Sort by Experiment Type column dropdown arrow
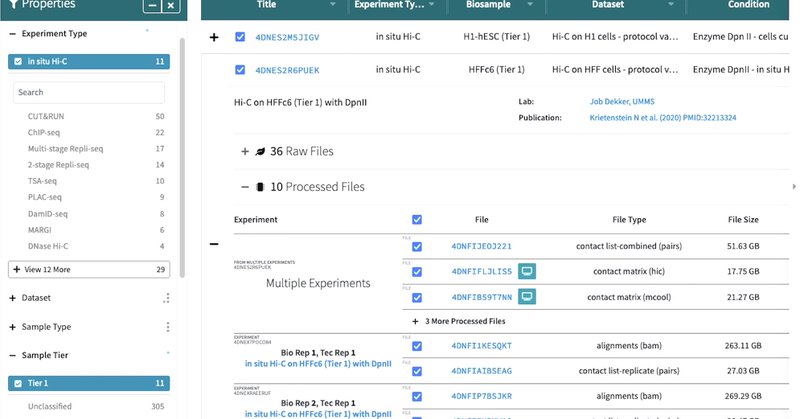The width and height of the screenshot is (800, 419). 432,5
